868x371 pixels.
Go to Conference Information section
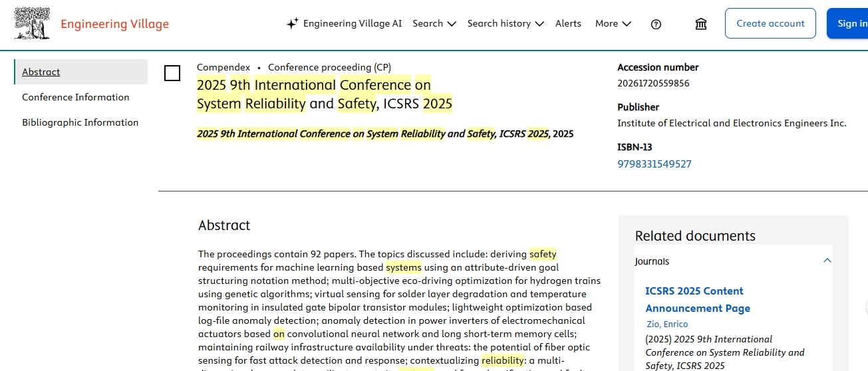point(76,97)
